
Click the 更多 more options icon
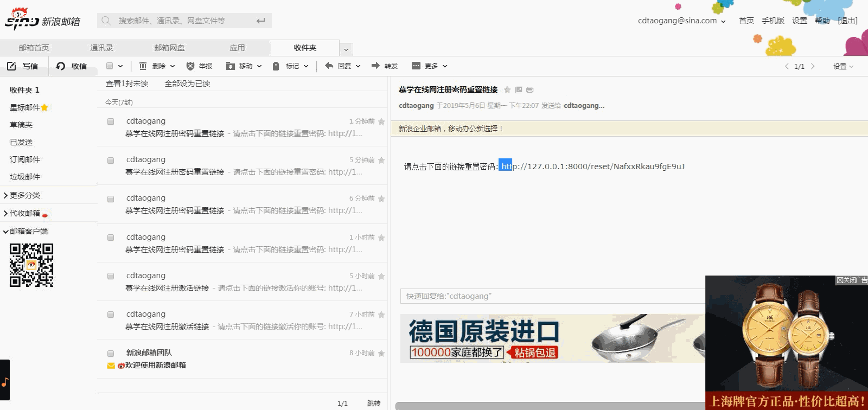[x=416, y=66]
